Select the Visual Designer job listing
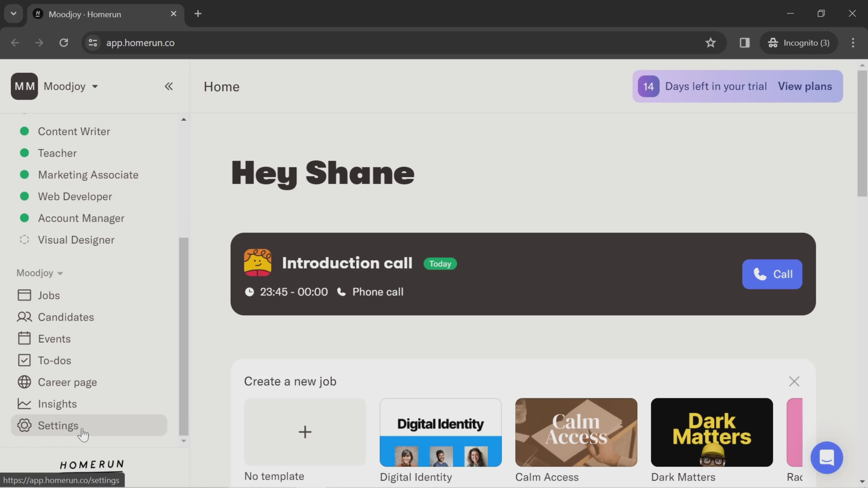This screenshot has width=868, height=488. [76, 239]
